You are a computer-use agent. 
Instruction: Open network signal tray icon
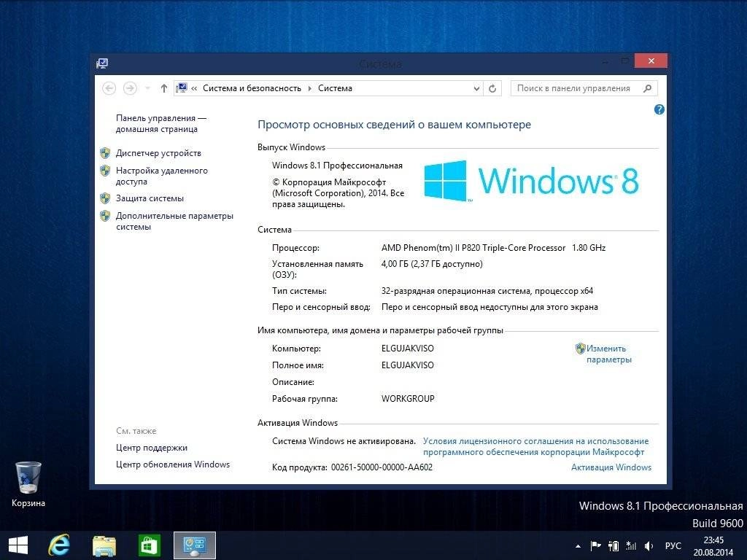coord(631,545)
